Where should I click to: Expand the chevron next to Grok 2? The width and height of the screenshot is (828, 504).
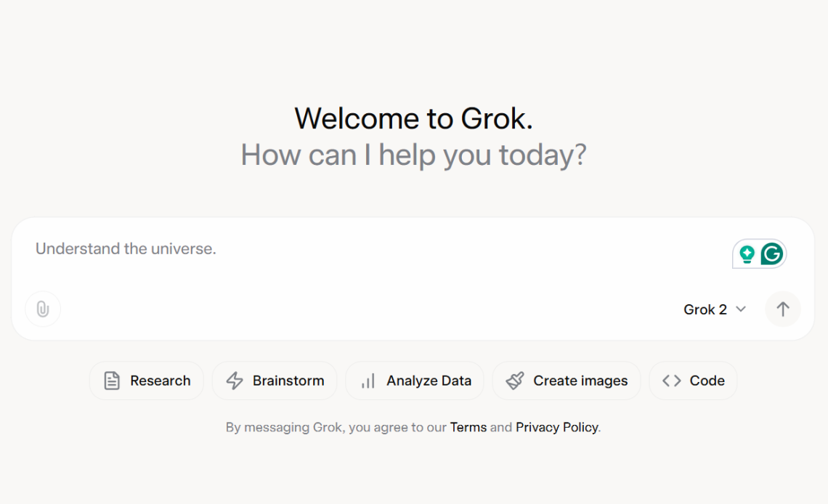[x=741, y=309]
